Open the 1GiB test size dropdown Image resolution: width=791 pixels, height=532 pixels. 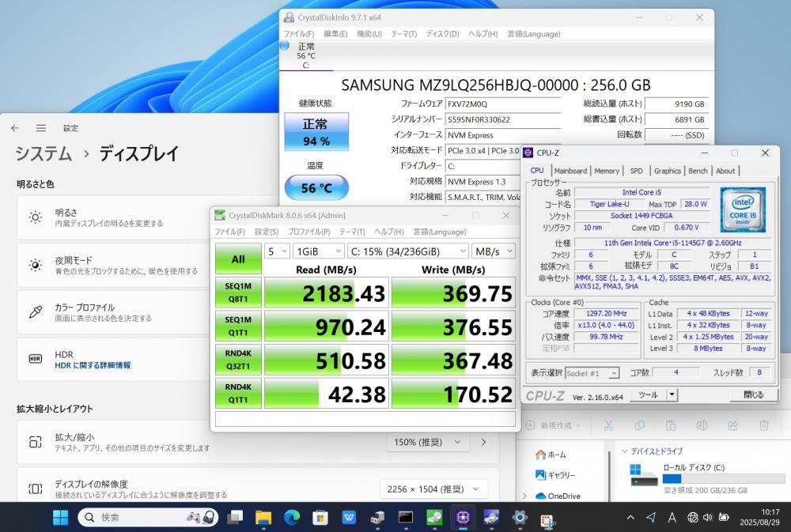(316, 251)
